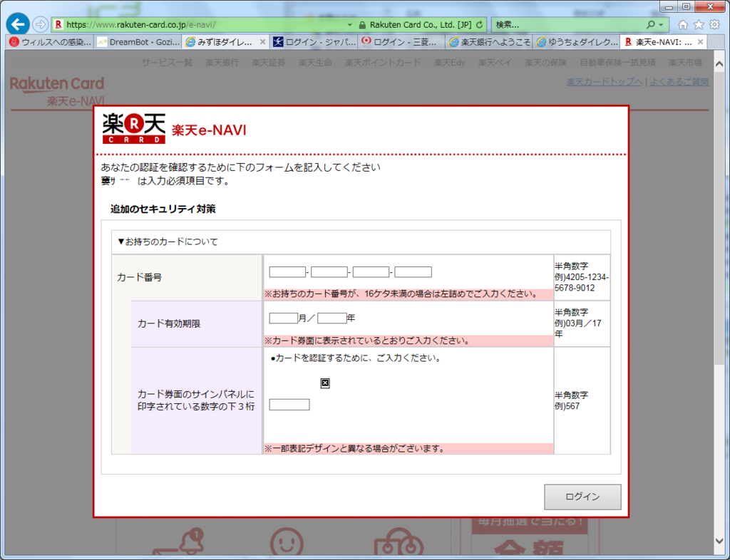
Task: Click the page scrollbar down arrow
Action: (719, 541)
